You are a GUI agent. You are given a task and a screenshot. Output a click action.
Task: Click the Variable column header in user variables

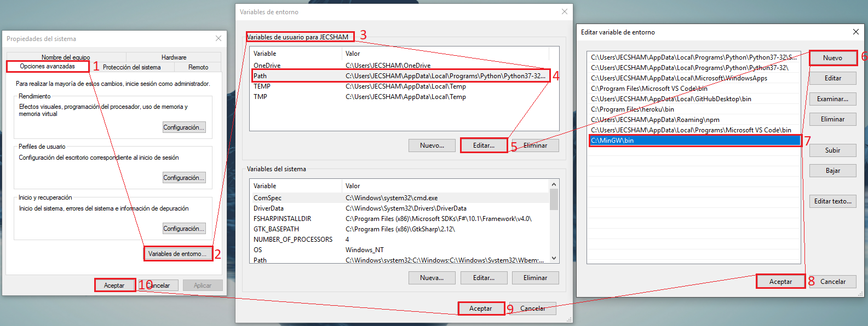tap(296, 54)
